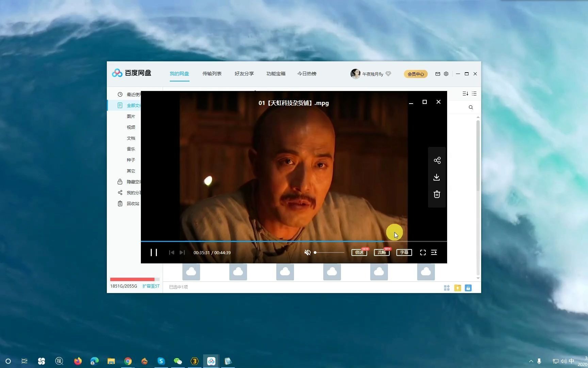This screenshot has height=368, width=588.
Task: Open 图片 category in sidebar
Action: pyautogui.click(x=131, y=116)
